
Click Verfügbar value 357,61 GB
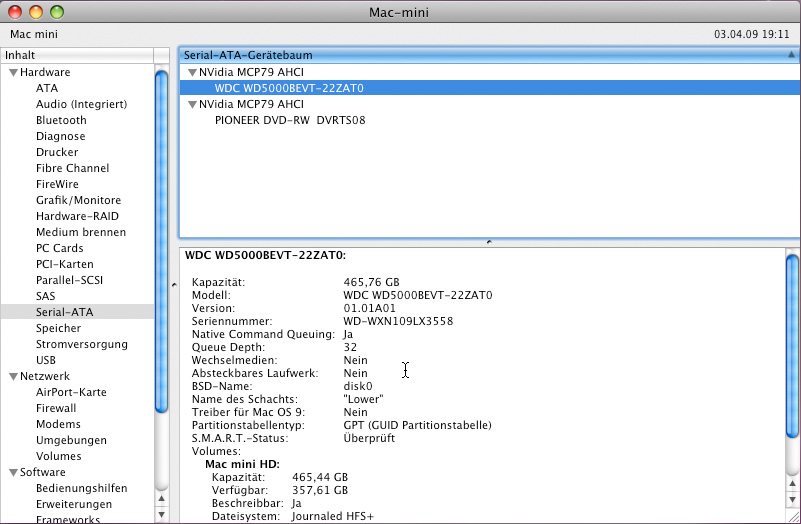[320, 490]
